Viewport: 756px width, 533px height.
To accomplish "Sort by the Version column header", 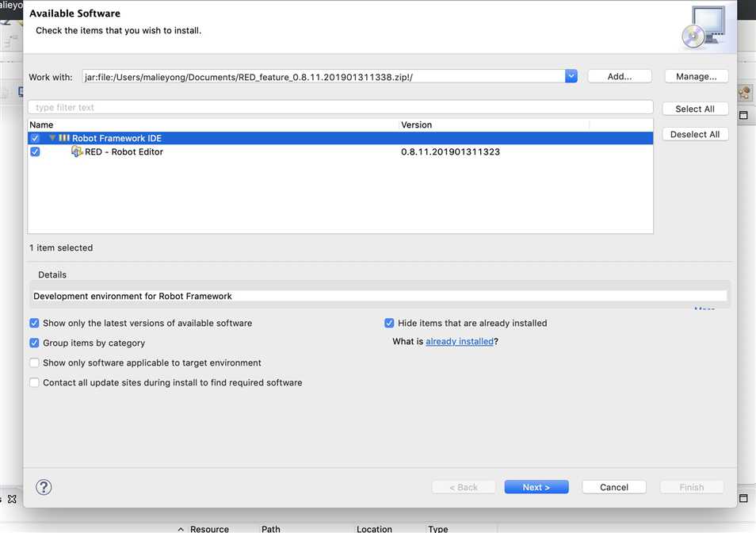I will pyautogui.click(x=494, y=125).
